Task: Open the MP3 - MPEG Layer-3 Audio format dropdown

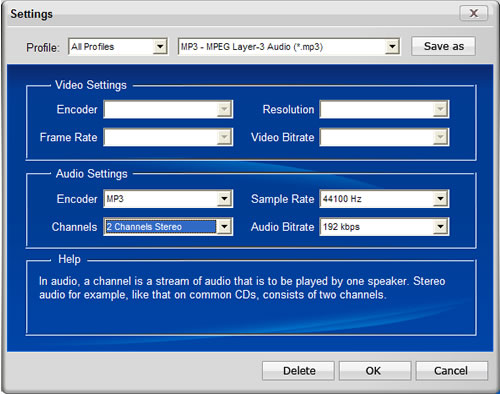Action: tap(289, 47)
